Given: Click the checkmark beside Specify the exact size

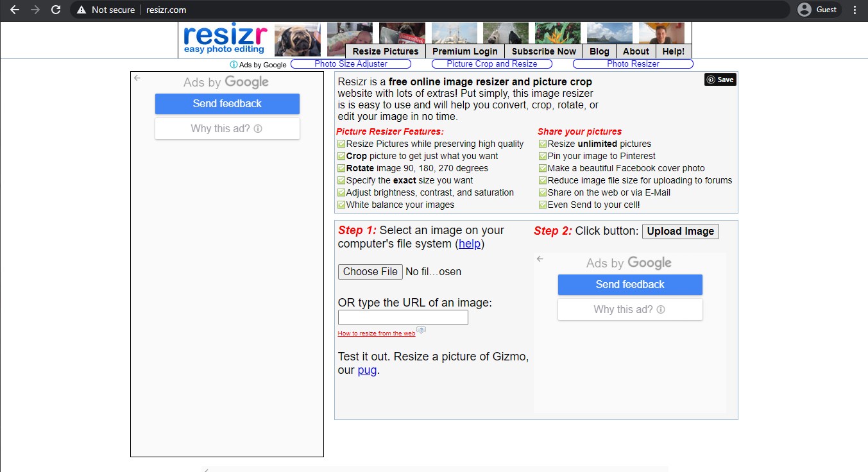Looking at the screenshot, I should (341, 181).
